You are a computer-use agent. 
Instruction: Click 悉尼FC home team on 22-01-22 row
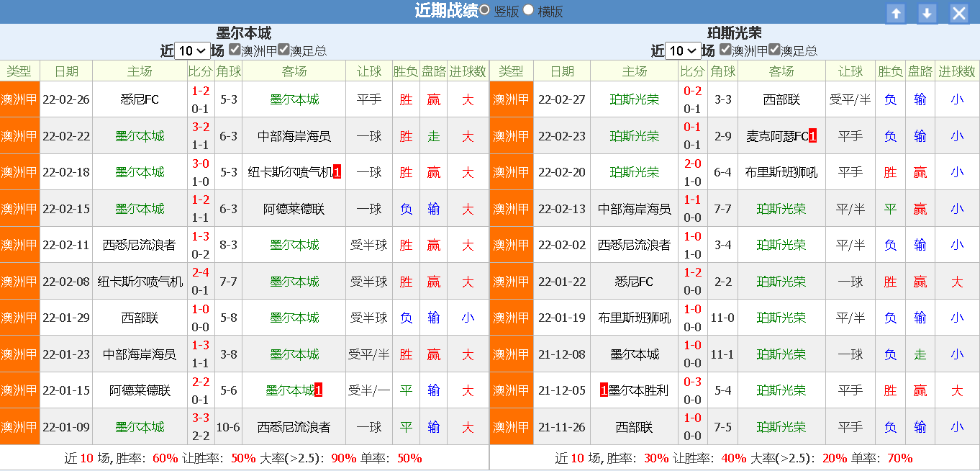[635, 282]
